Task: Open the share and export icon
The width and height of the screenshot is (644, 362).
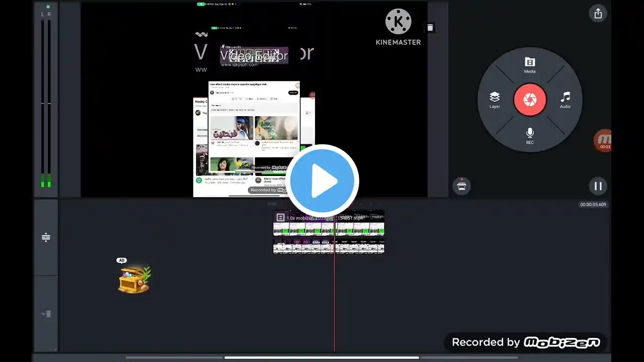Action: pos(598,14)
